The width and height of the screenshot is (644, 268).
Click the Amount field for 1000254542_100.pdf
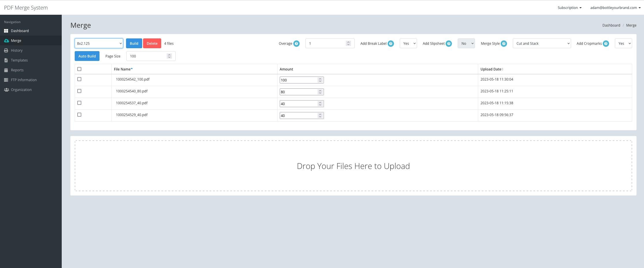pos(302,80)
